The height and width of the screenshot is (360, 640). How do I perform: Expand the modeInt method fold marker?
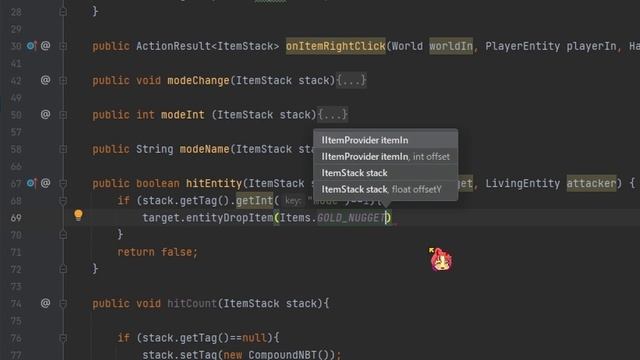pyautogui.click(x=63, y=115)
